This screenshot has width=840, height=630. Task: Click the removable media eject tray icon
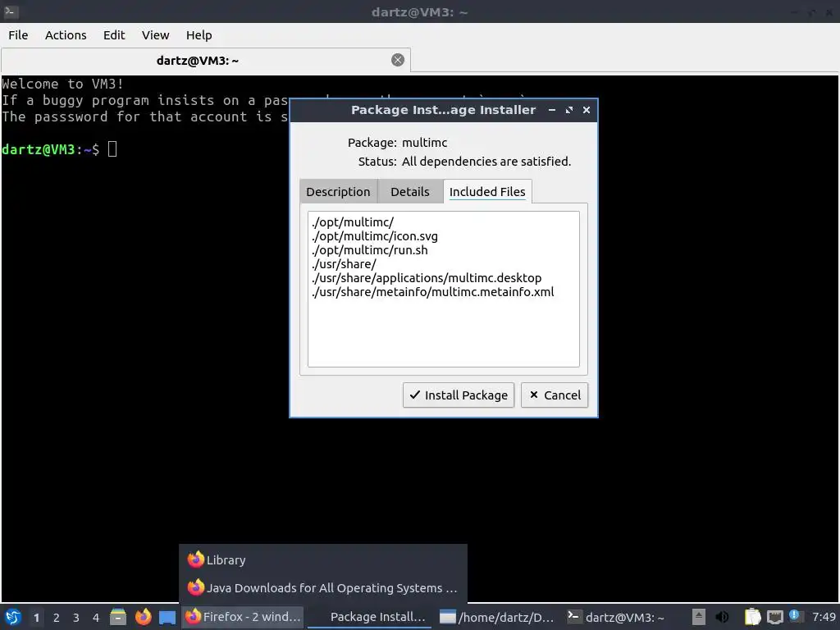pyautogui.click(x=699, y=617)
